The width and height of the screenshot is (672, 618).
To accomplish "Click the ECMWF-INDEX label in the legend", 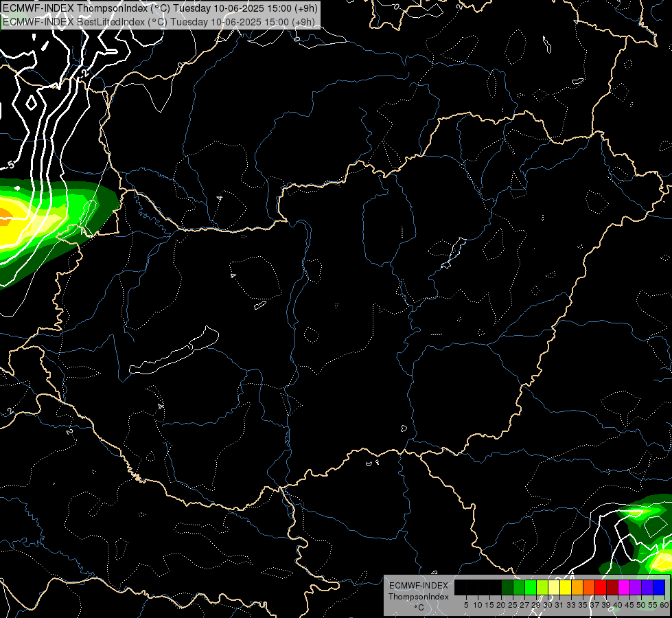I will (419, 586).
